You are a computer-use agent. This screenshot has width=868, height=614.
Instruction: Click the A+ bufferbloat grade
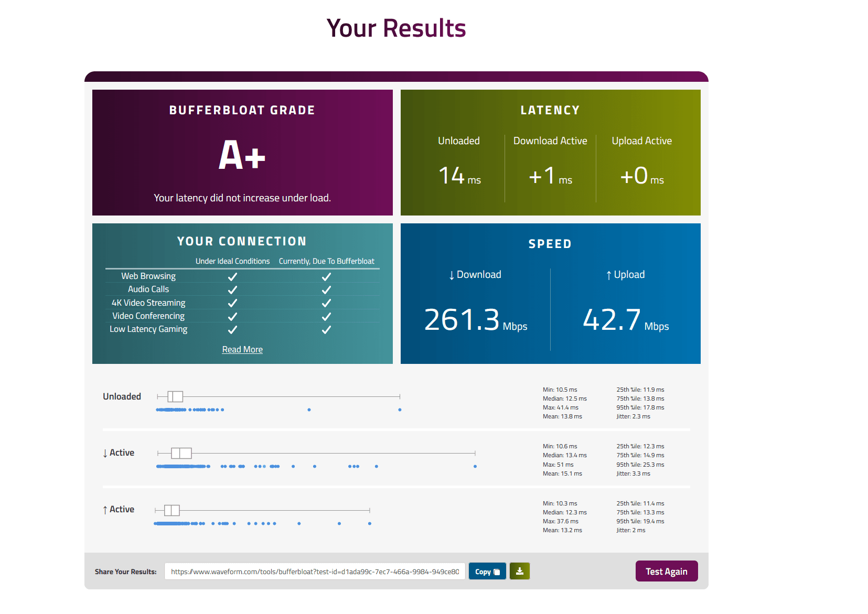click(242, 155)
